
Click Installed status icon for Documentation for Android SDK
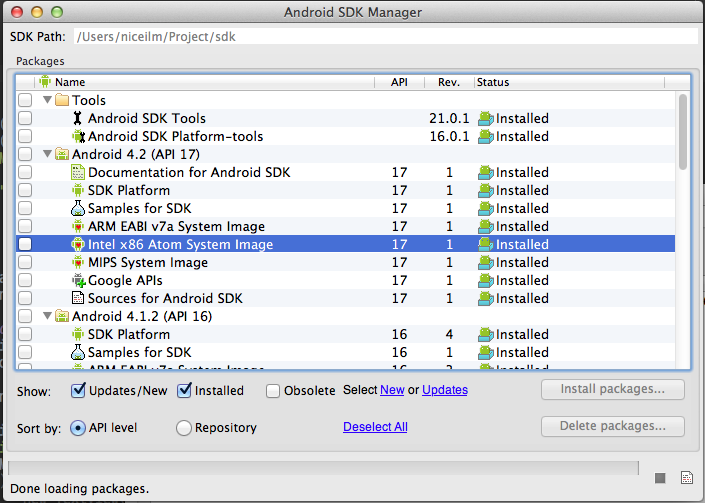click(x=486, y=172)
